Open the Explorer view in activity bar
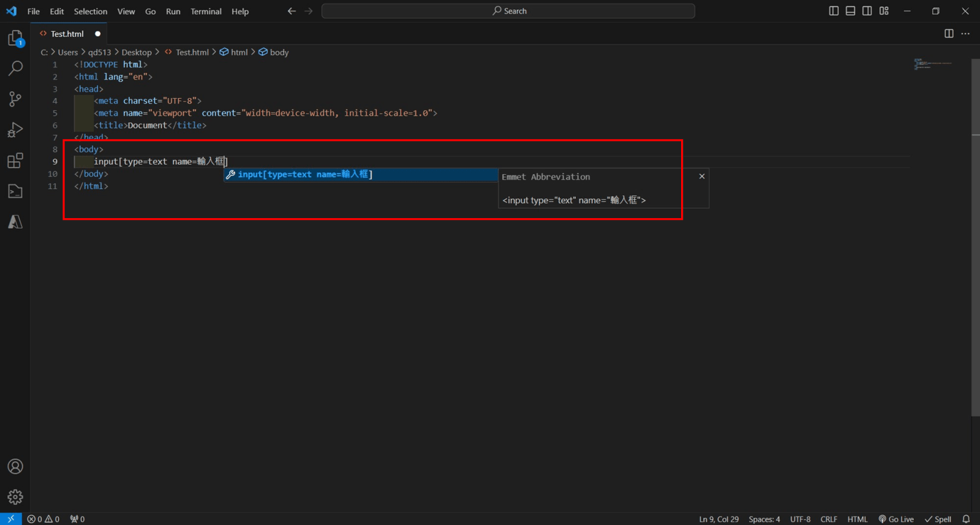Viewport: 980px width, 525px height. point(15,39)
